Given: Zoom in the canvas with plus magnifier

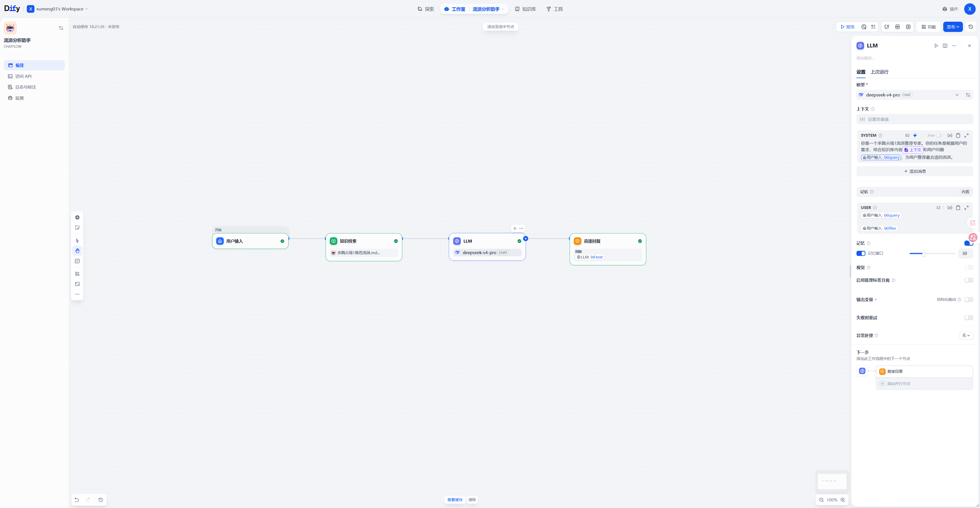Looking at the screenshot, I should click(x=843, y=500).
